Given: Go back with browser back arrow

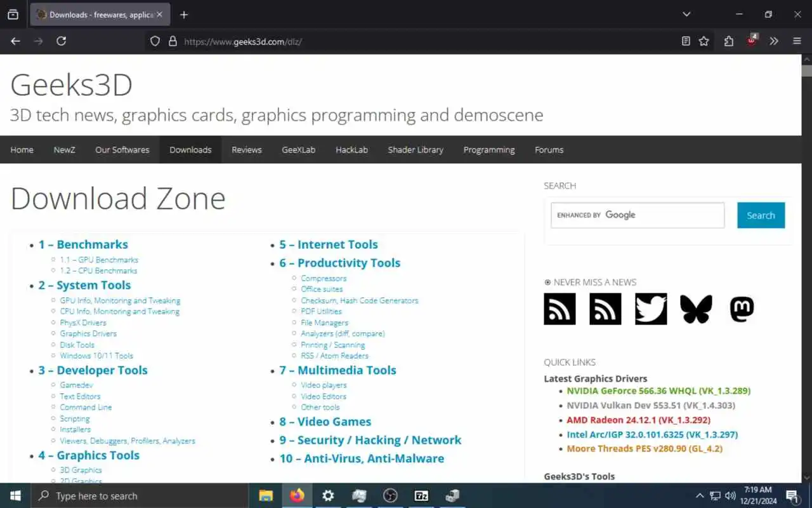Looking at the screenshot, I should tap(16, 41).
